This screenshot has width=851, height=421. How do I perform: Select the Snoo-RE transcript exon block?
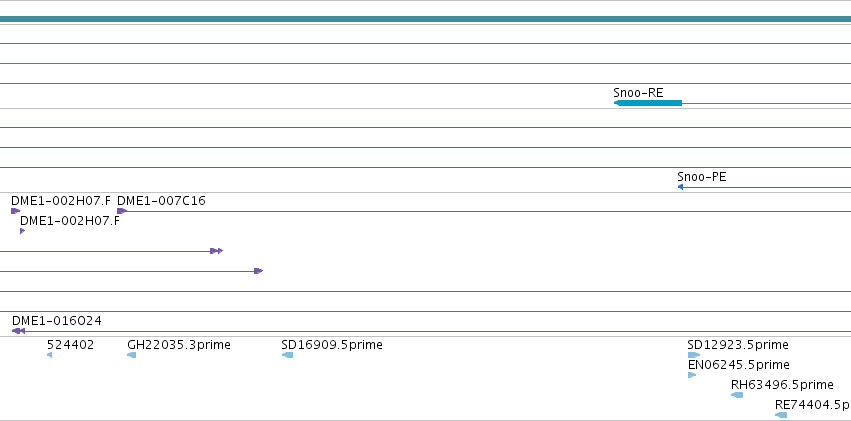tap(648, 103)
